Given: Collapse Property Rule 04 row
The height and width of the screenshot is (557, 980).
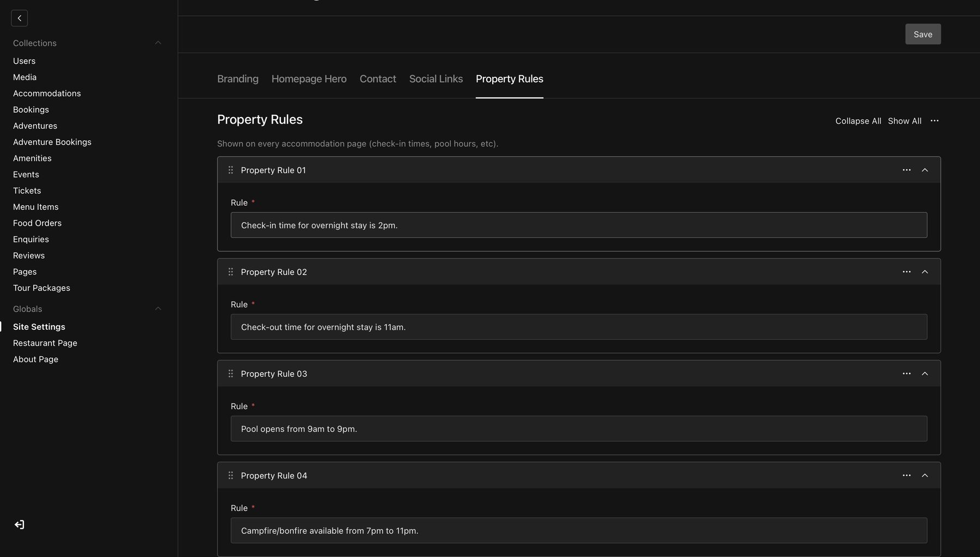Looking at the screenshot, I should click(x=924, y=475).
